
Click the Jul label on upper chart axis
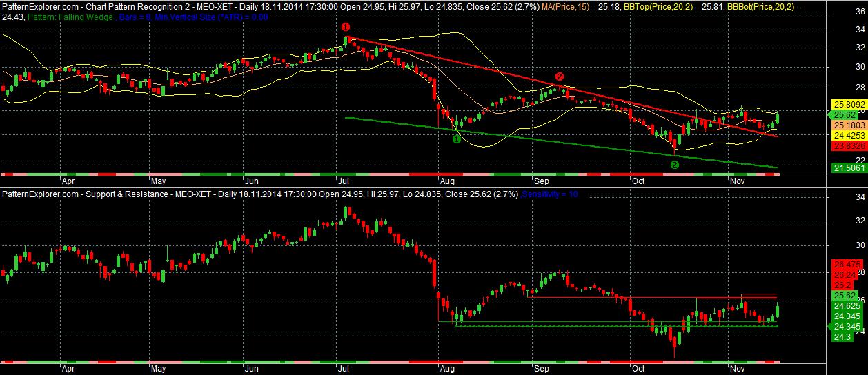[x=343, y=183]
